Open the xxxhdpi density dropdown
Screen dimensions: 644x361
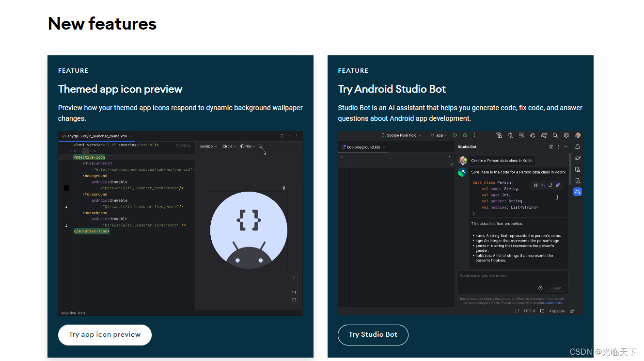click(209, 146)
